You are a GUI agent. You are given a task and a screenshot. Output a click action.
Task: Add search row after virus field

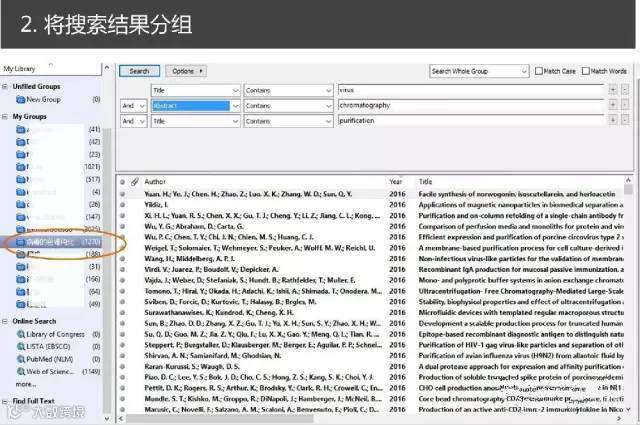(x=613, y=90)
